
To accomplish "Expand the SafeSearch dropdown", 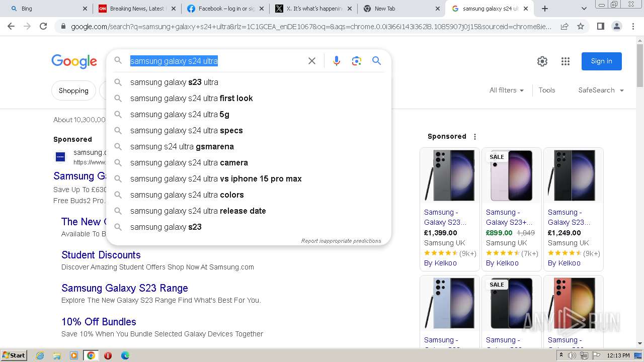I will [601, 90].
